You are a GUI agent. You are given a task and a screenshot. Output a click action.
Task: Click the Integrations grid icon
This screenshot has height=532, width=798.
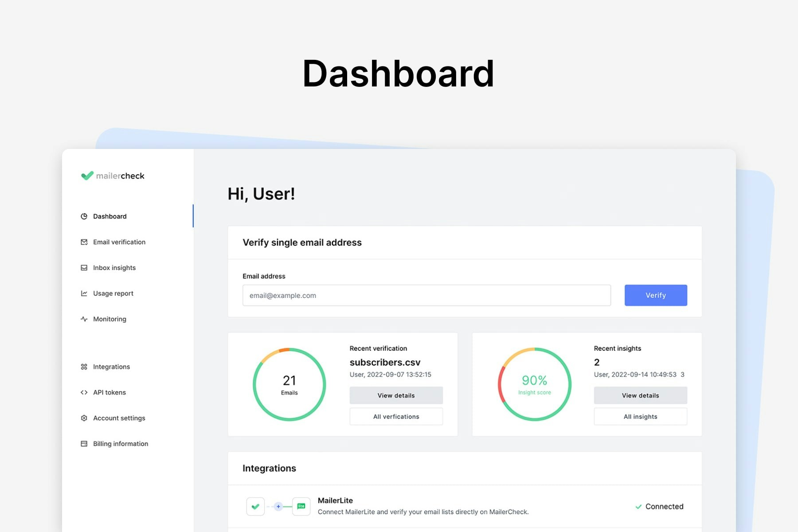84,367
